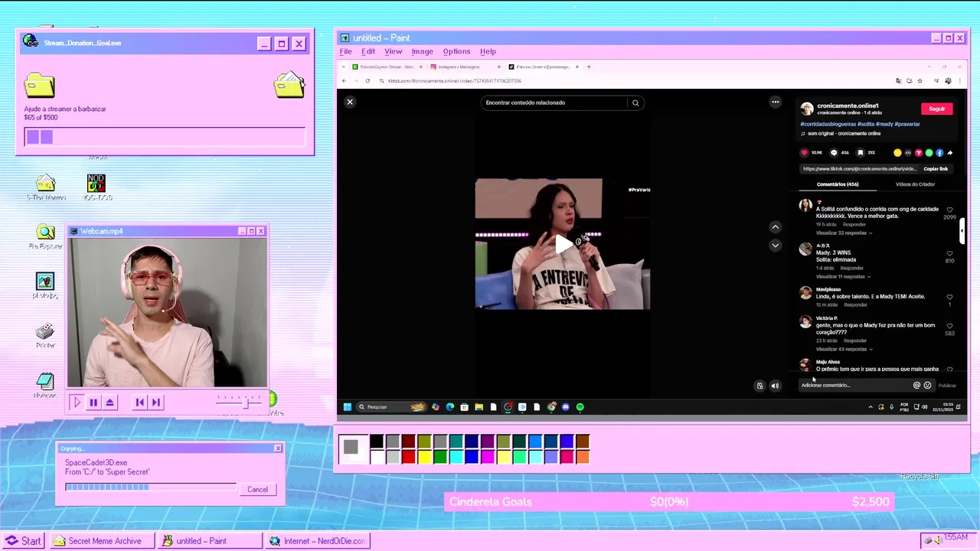Open Paint's Edit menu
The image size is (980, 551).
pos(368,51)
